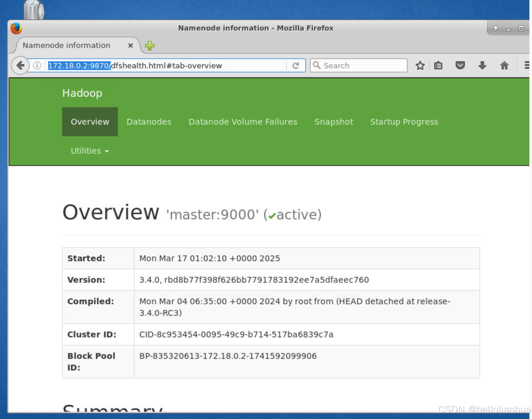Image resolution: width=532 pixels, height=419 pixels.
Task: Reload the page with the refresh icon
Action: (x=295, y=66)
